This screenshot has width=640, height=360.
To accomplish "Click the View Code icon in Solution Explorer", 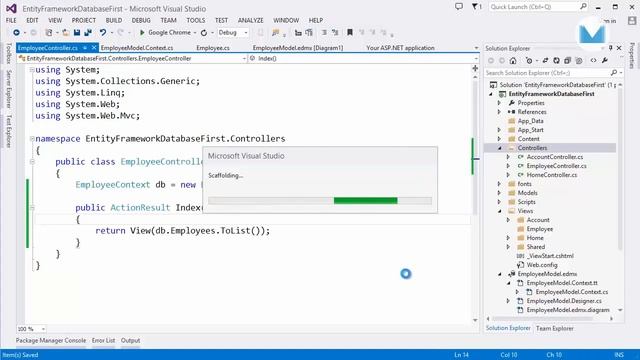I will click(x=593, y=60).
